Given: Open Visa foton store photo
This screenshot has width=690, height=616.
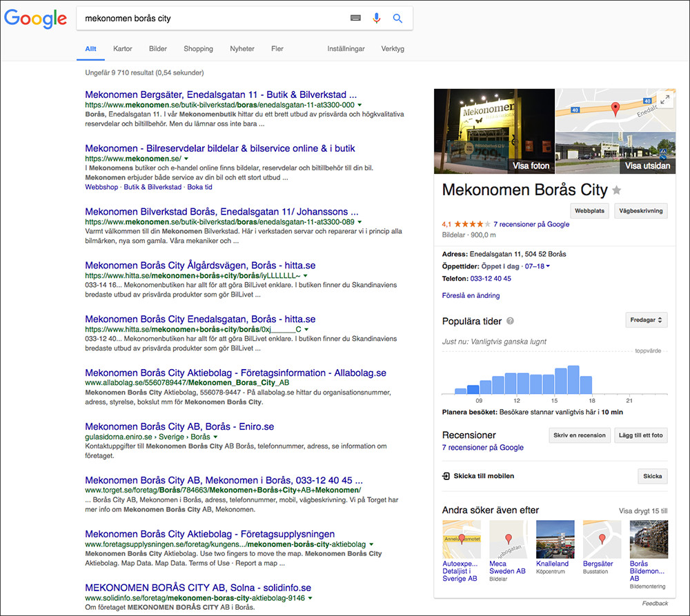Looking at the screenshot, I should click(494, 131).
